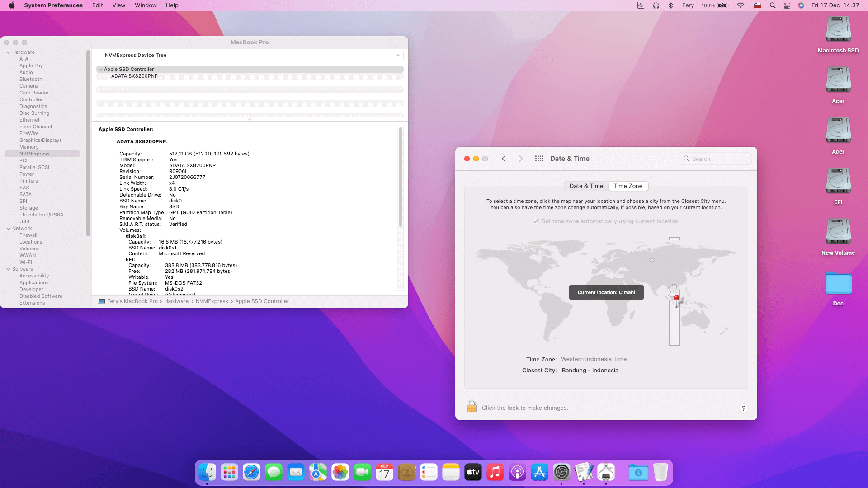Open Music from the dock

(x=495, y=473)
